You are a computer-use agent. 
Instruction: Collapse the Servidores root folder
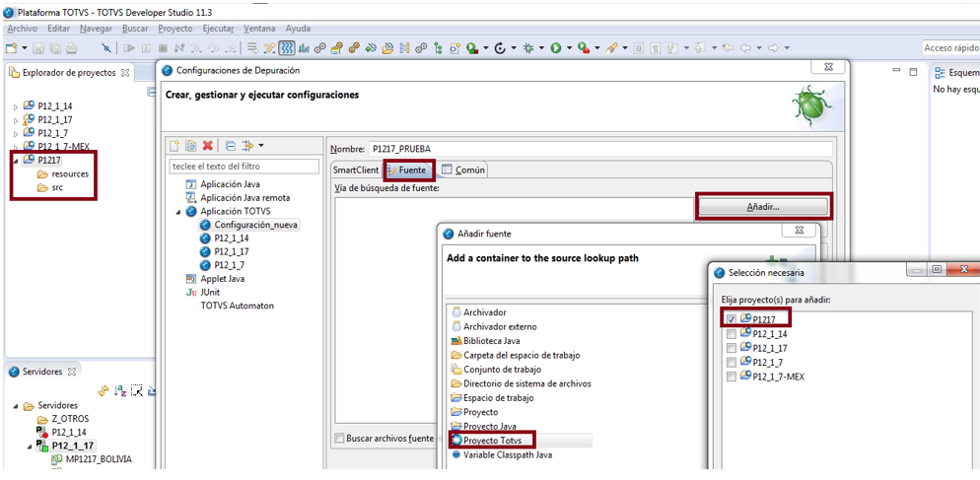click(16, 406)
